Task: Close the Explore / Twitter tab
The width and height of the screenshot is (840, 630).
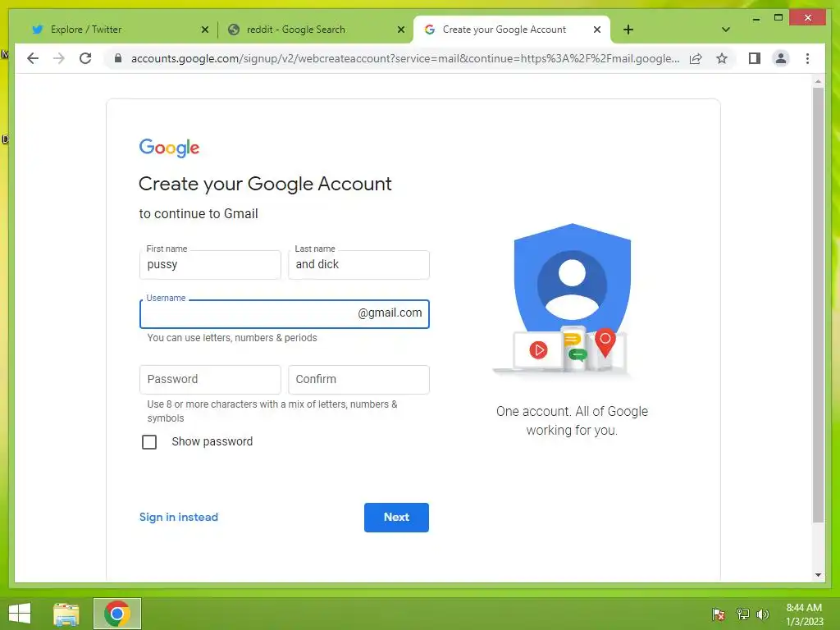Action: tap(204, 30)
